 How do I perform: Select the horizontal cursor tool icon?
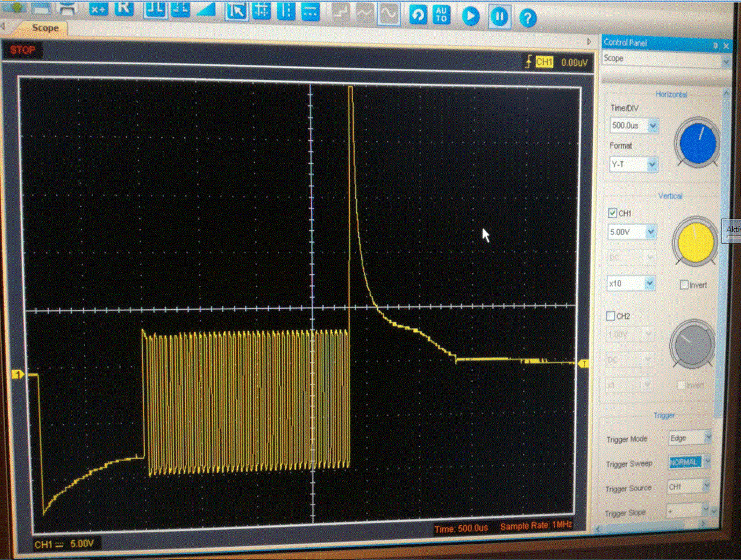[311, 12]
